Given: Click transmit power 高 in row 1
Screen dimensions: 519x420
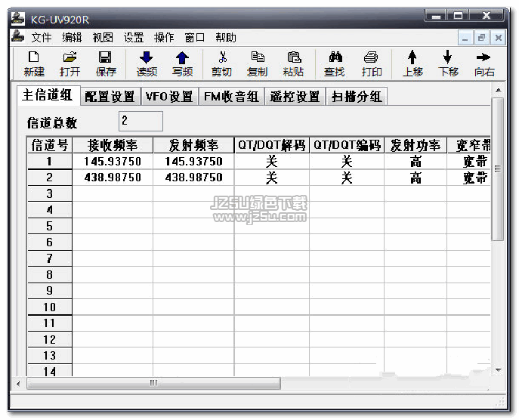Looking at the screenshot, I should (x=416, y=162).
